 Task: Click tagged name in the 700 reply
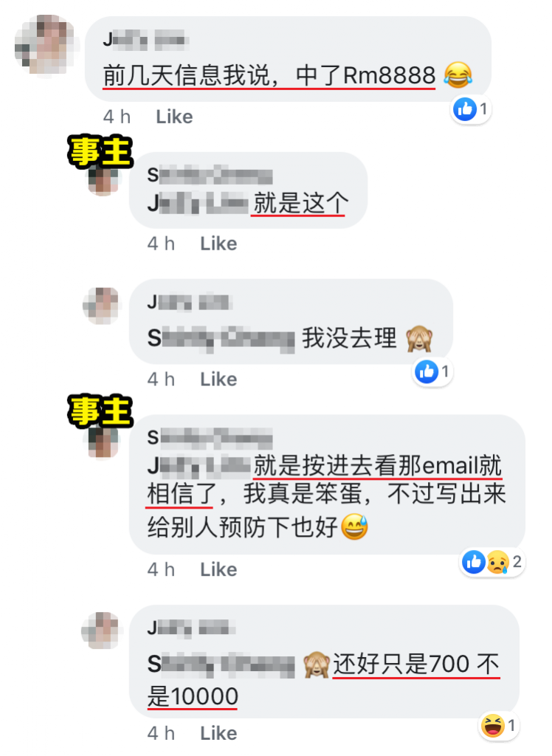point(221,665)
